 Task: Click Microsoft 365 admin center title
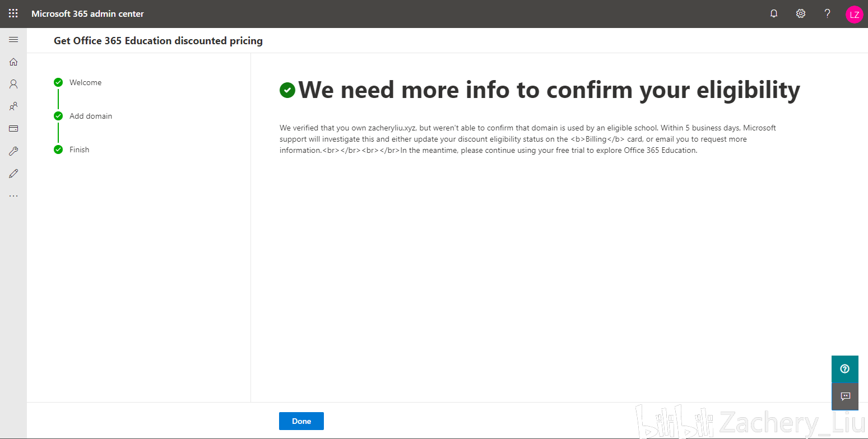tap(87, 14)
